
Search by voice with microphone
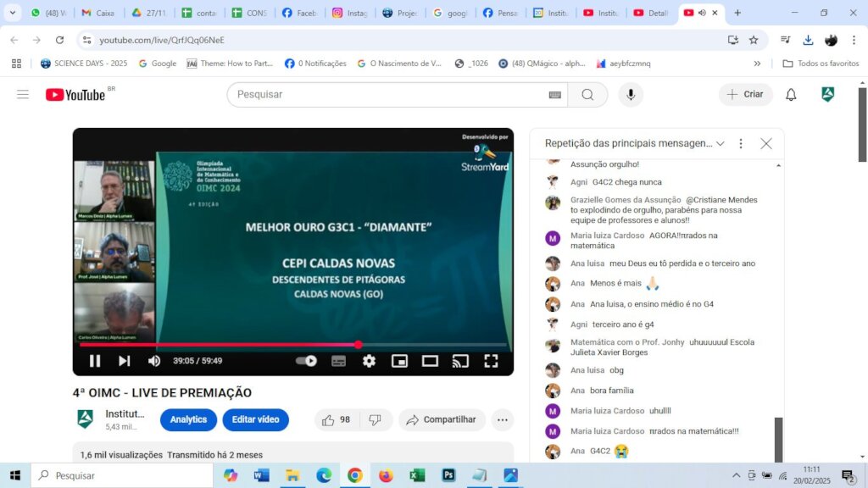pyautogui.click(x=631, y=95)
